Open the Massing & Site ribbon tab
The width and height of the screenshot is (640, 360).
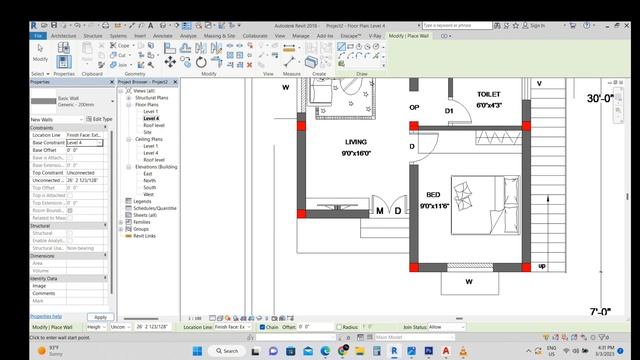pyautogui.click(x=220, y=36)
